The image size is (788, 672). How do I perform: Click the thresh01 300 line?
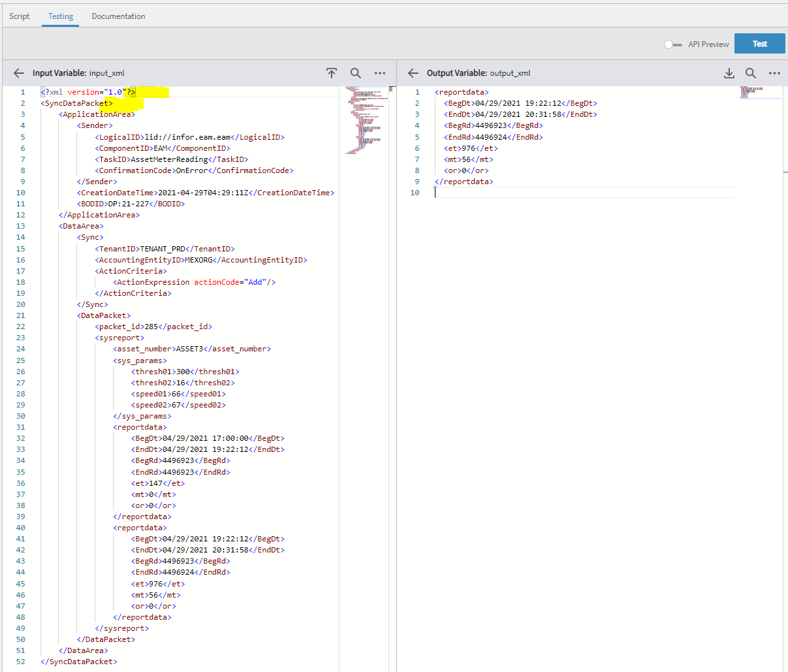pos(185,372)
